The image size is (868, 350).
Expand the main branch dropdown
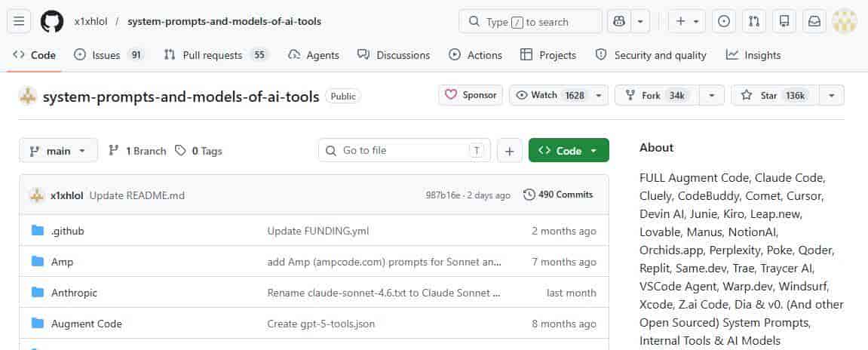pos(58,151)
